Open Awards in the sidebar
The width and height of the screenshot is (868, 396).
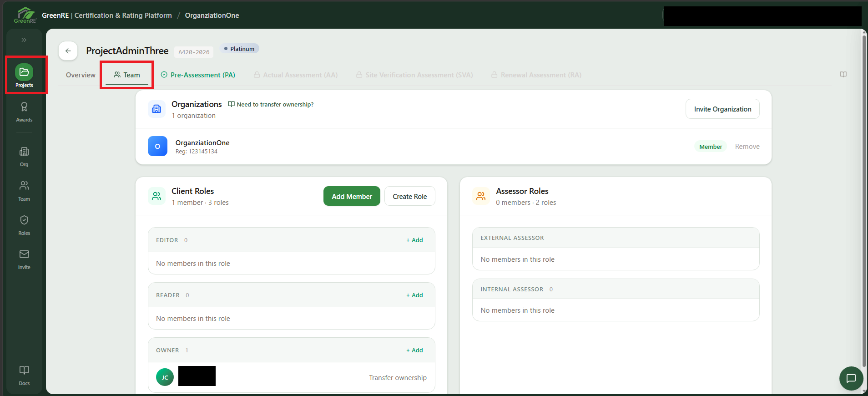[24, 112]
